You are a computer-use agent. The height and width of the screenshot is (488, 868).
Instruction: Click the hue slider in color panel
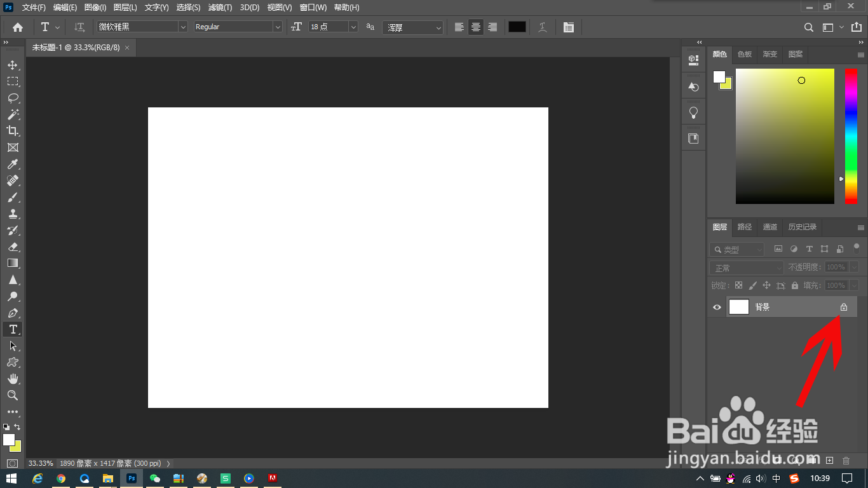[851, 136]
